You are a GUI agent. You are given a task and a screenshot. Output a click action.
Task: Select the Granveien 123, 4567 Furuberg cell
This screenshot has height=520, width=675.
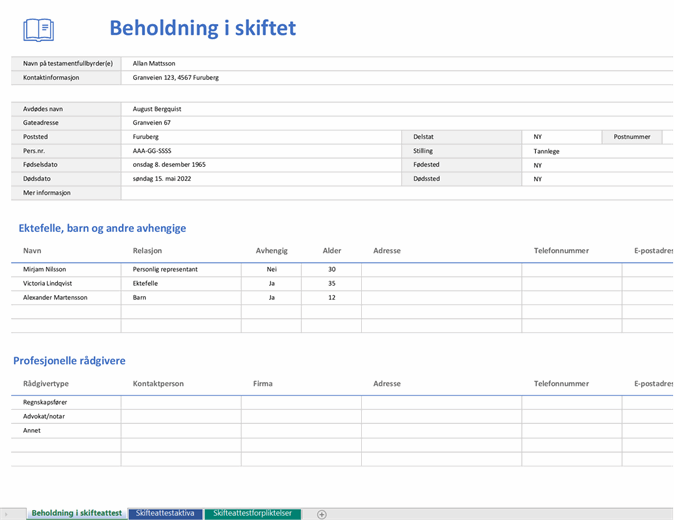(397, 77)
